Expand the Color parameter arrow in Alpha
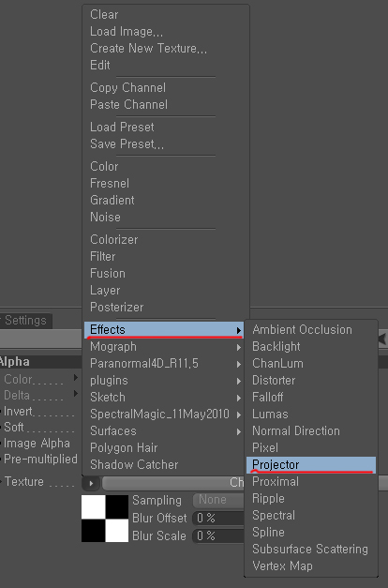The width and height of the screenshot is (388, 588). tap(76, 378)
